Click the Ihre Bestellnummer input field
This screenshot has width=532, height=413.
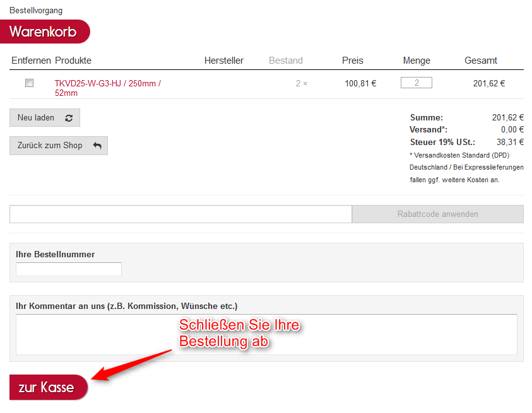click(69, 269)
